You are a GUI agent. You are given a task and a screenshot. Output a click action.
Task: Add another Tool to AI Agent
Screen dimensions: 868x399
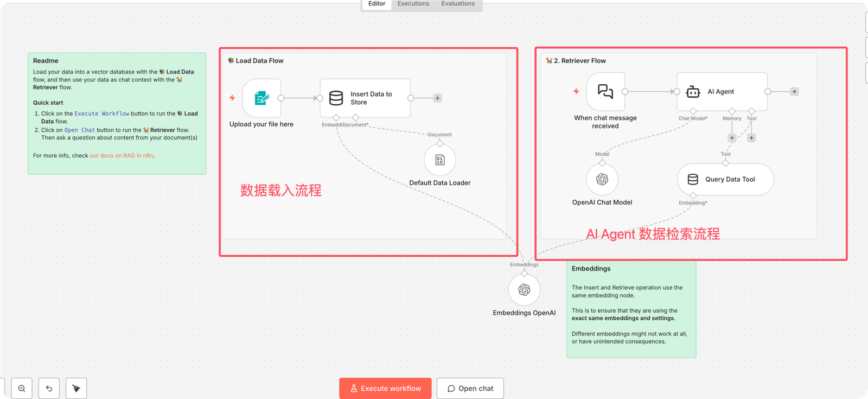(751, 138)
